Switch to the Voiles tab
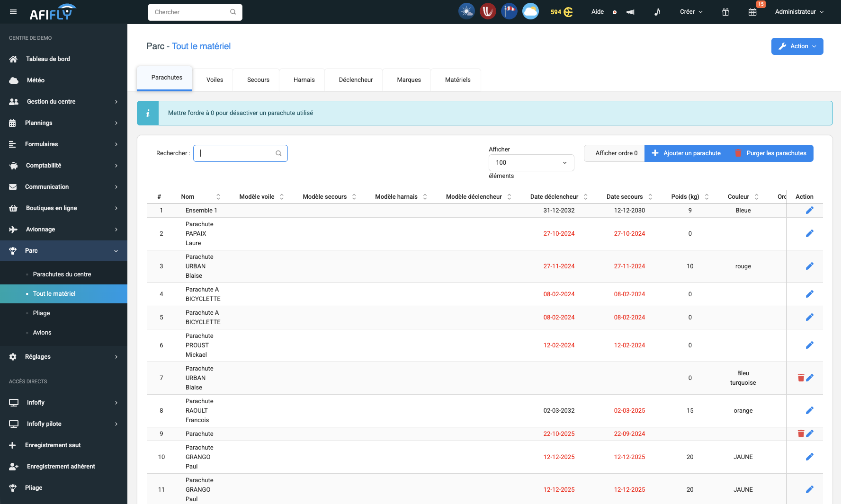 coord(215,80)
